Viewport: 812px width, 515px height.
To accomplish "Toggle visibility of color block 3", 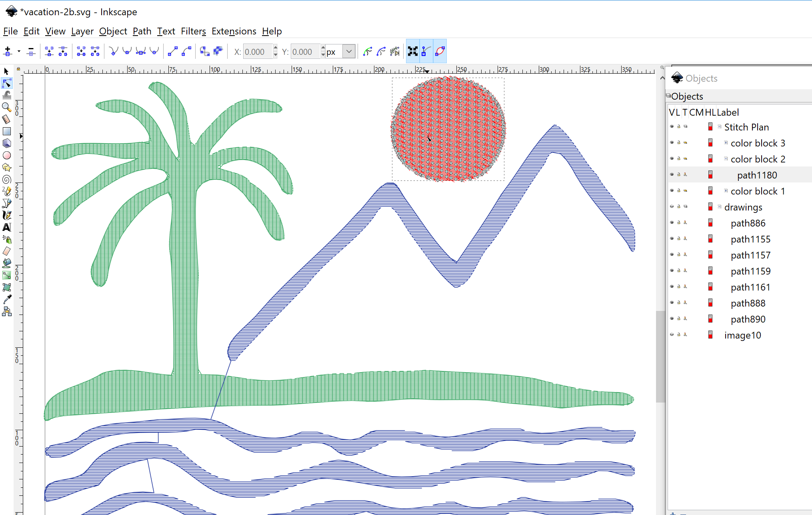I will click(x=672, y=143).
